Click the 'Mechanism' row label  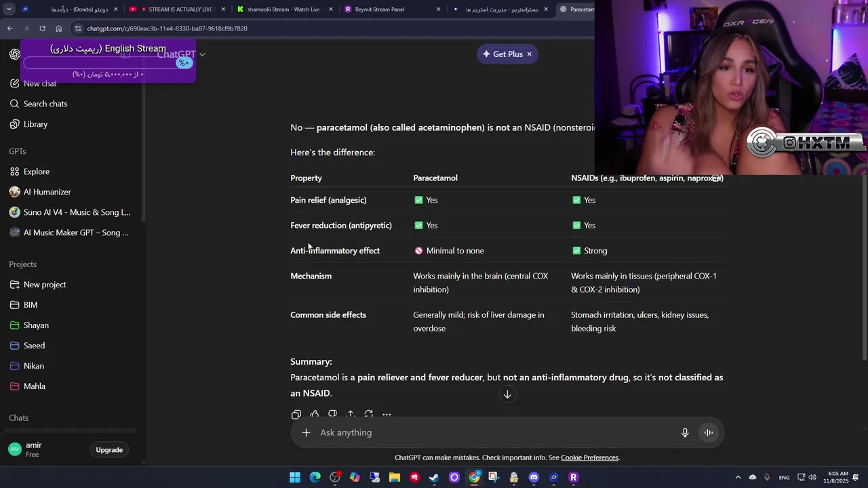coord(311,276)
